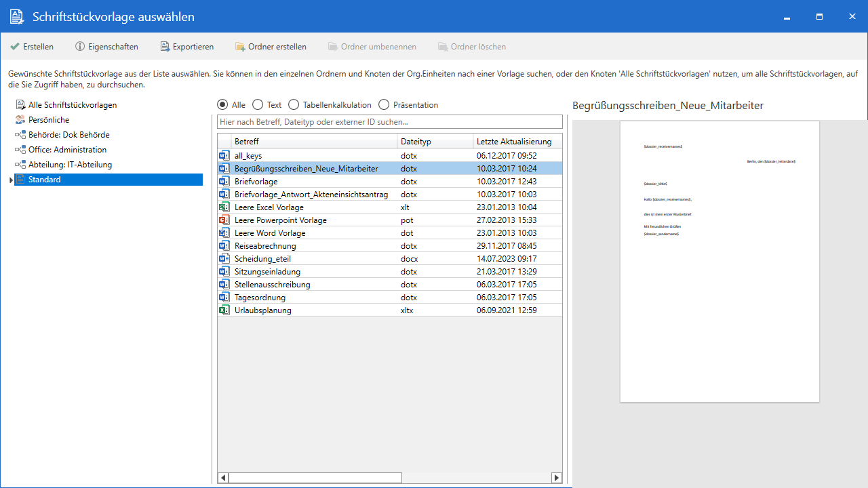Select the Tabellenkalkulation radio button
868x488 pixels.
pyautogui.click(x=294, y=105)
